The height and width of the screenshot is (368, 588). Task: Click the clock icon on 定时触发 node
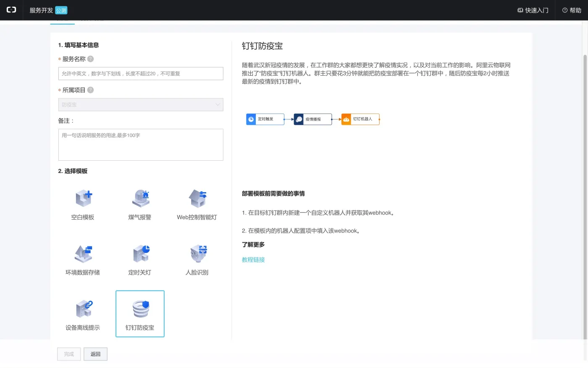point(251,119)
